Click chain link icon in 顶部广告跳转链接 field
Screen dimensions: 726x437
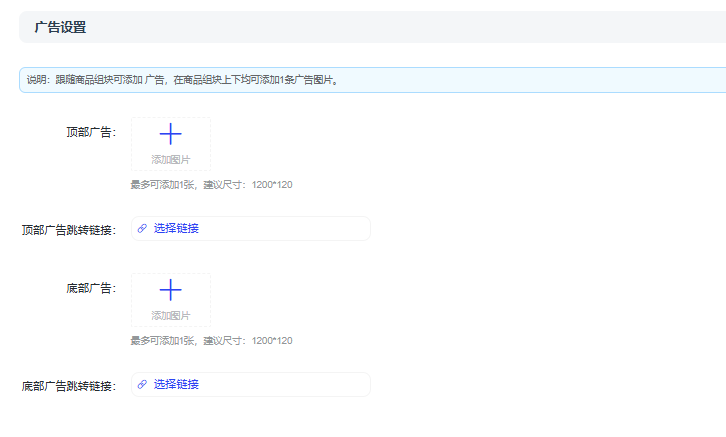(x=142, y=229)
